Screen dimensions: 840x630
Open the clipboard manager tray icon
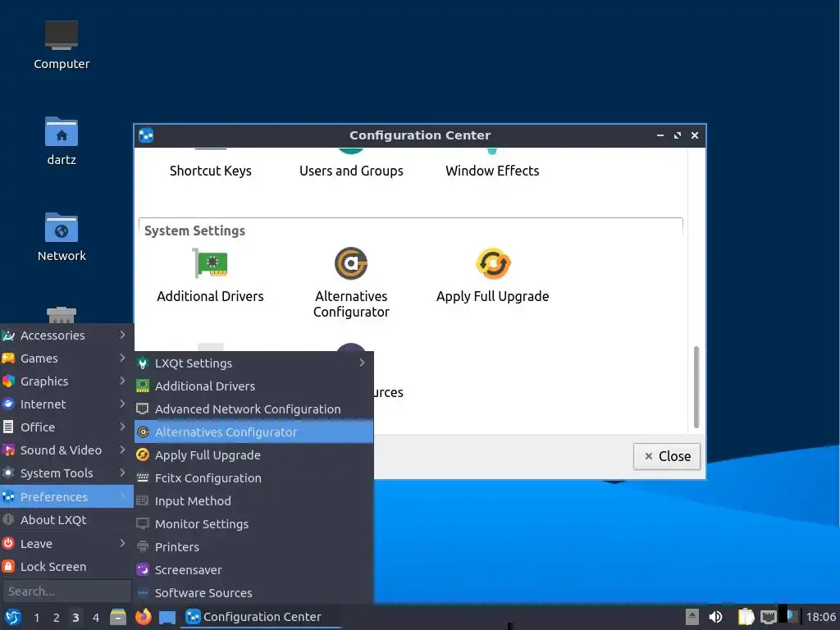[746, 617]
